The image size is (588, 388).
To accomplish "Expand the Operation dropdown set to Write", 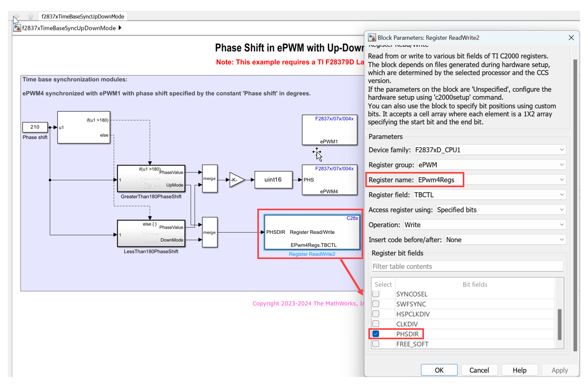I will click(485, 225).
